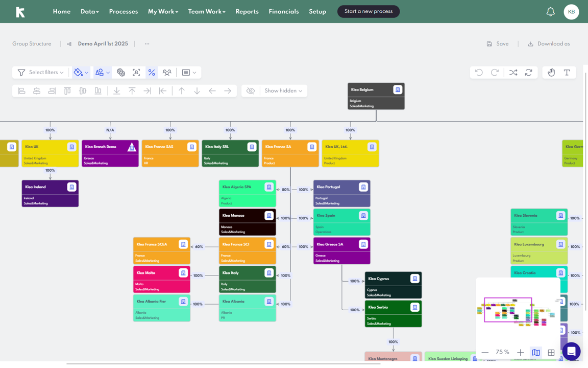Open the paint bucket color dropdown

[x=81, y=73]
